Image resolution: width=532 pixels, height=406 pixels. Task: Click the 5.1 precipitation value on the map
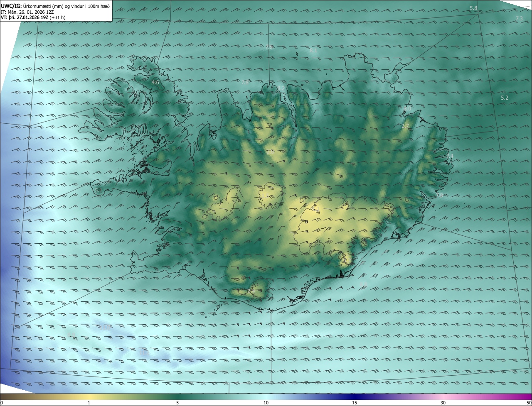coord(99,190)
